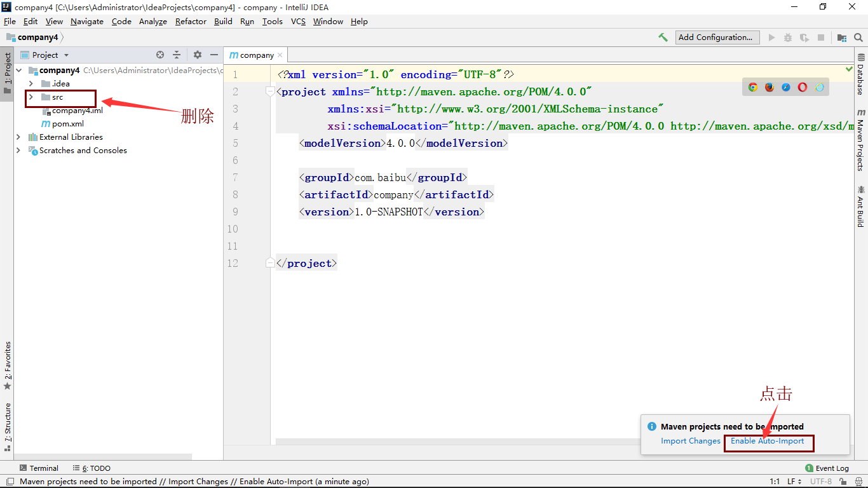The image size is (868, 488).
Task: Toggle the Maven Projects side panel
Action: 861,140
